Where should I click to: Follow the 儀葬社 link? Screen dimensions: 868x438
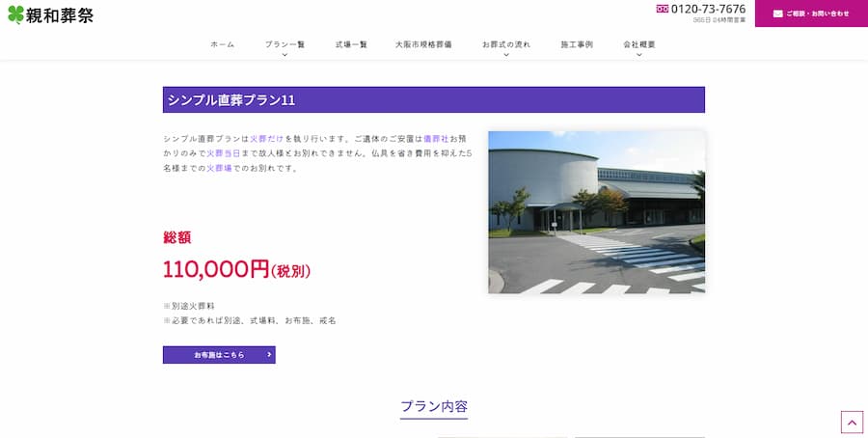click(x=436, y=138)
